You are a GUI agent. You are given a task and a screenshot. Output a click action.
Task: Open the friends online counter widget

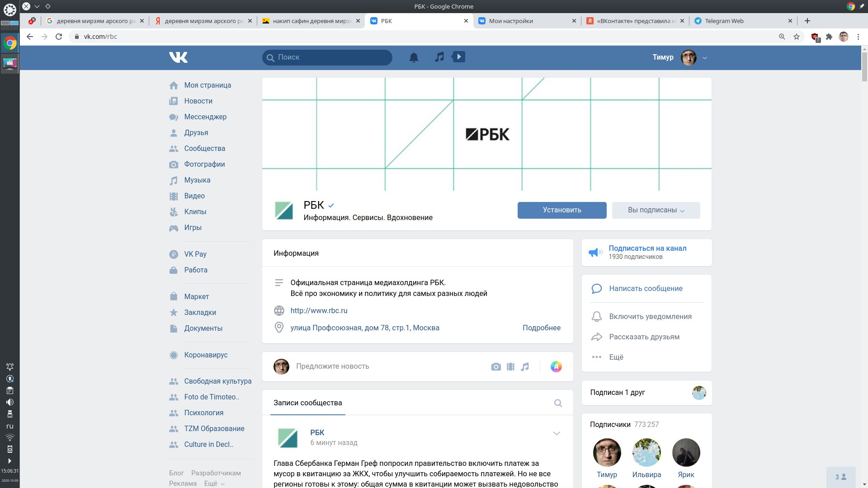840,477
